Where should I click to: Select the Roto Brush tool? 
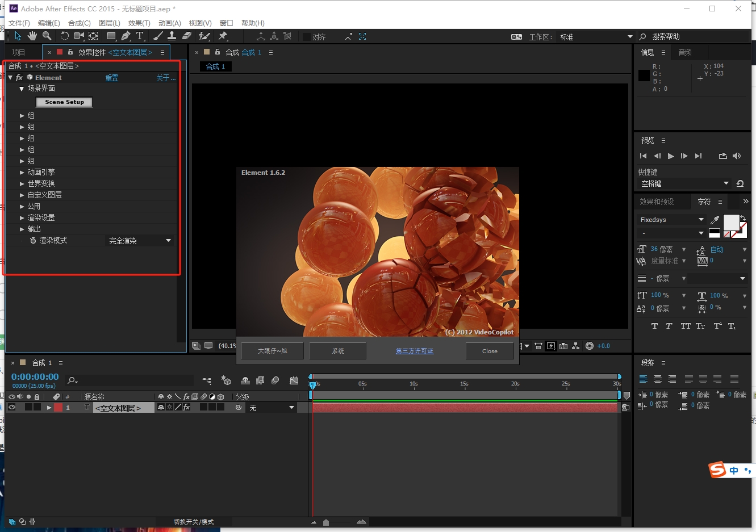[x=204, y=36]
